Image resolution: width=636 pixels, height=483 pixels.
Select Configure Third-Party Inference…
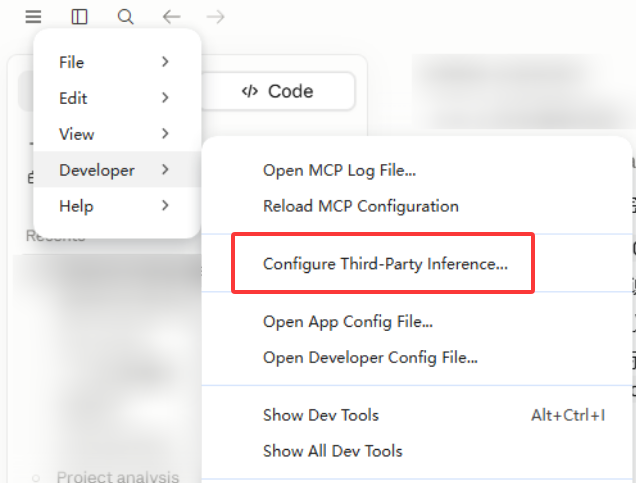[417, 264]
